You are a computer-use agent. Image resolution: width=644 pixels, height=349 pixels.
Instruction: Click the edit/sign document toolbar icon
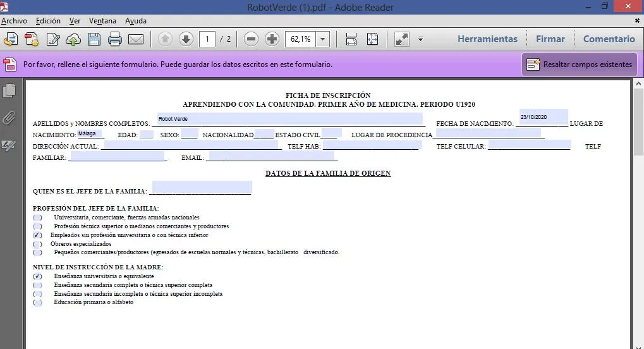pos(53,39)
